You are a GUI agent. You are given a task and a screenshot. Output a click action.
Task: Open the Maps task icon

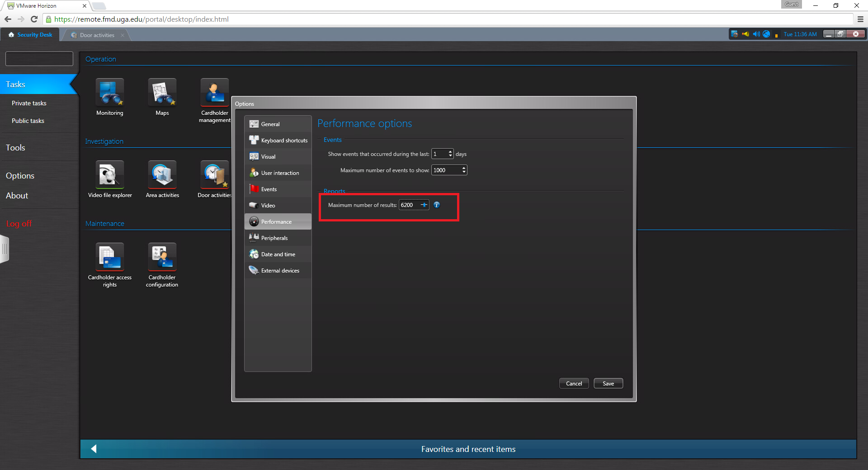point(162,93)
